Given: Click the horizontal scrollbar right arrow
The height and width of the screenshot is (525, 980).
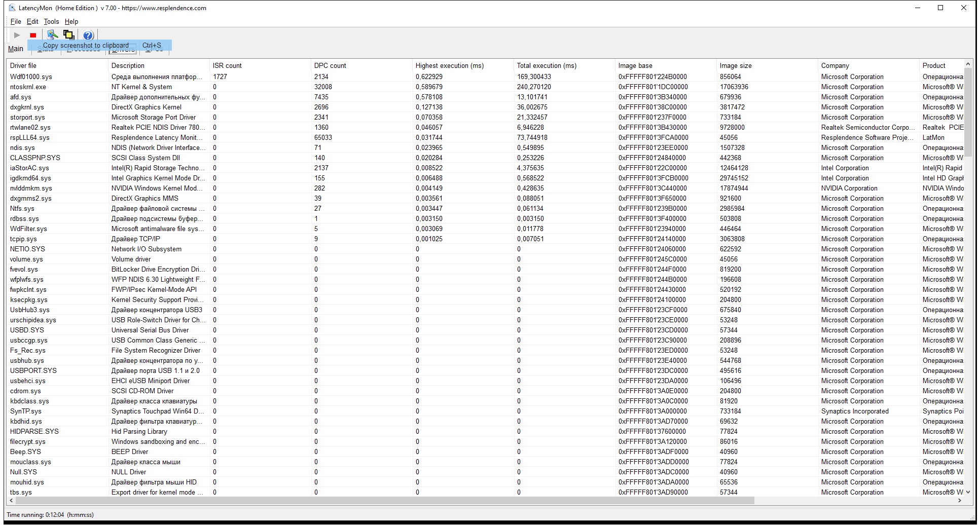Looking at the screenshot, I should (959, 500).
